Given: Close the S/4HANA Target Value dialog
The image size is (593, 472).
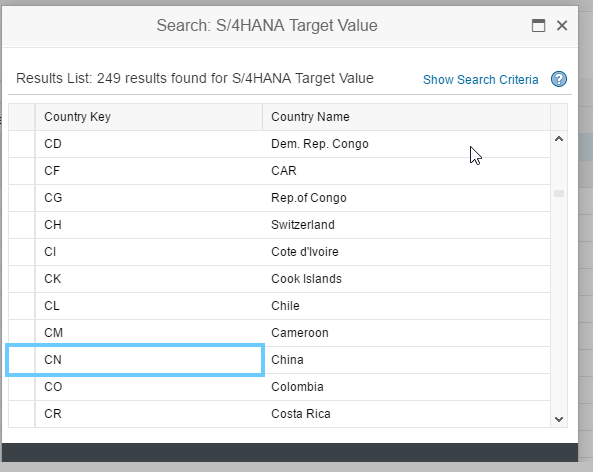Looking at the screenshot, I should pyautogui.click(x=562, y=26).
